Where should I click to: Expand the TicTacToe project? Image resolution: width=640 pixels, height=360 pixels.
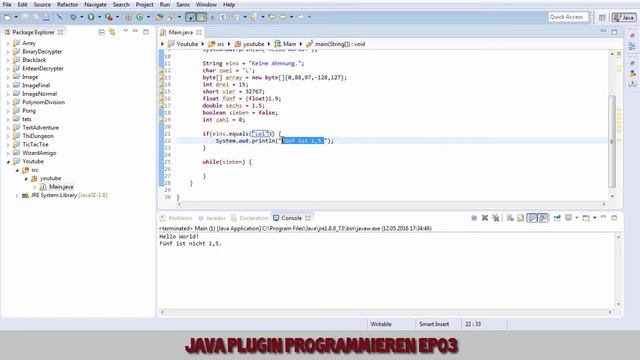(x=8, y=144)
